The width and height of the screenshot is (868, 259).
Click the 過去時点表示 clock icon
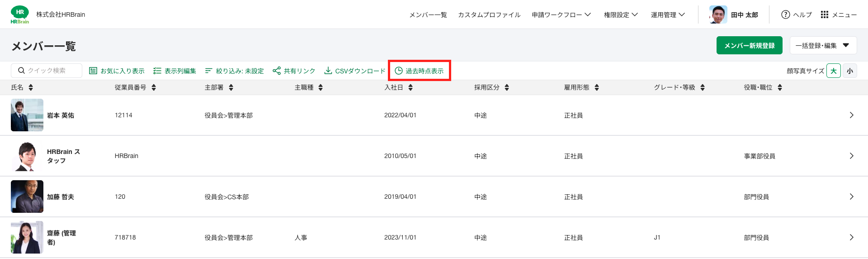click(x=399, y=71)
